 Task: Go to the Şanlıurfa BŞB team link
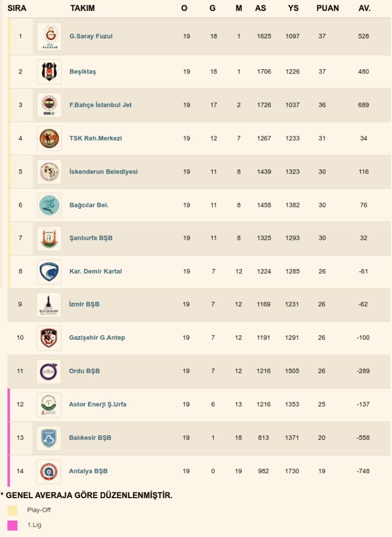pos(91,238)
